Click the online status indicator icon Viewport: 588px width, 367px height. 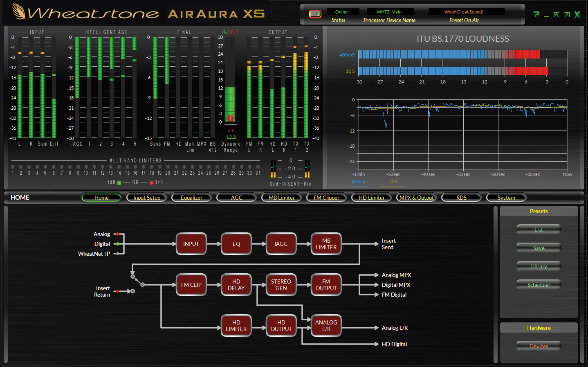pos(315,14)
